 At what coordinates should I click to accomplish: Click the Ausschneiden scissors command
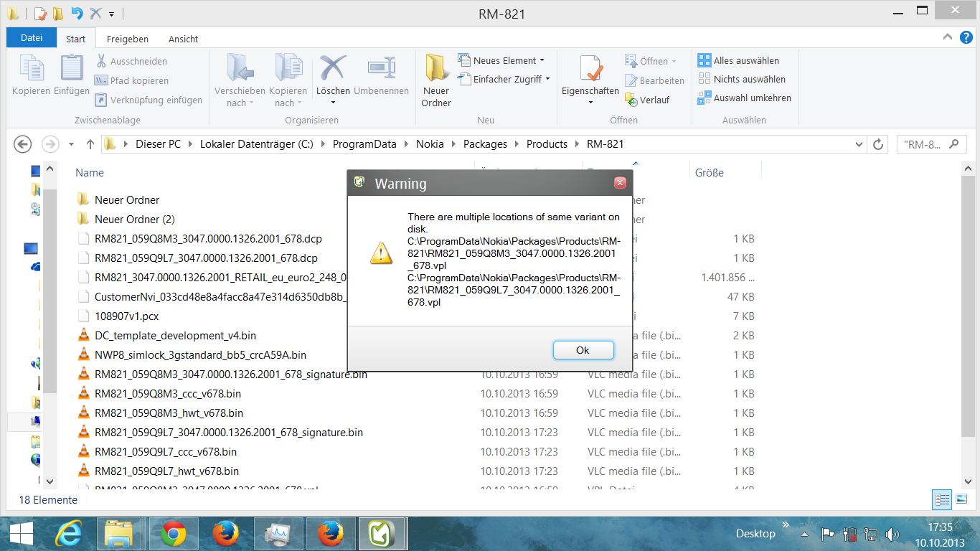(131, 61)
